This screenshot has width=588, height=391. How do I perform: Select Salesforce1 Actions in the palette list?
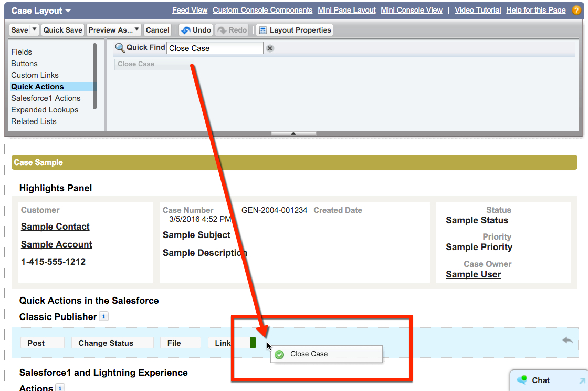46,98
